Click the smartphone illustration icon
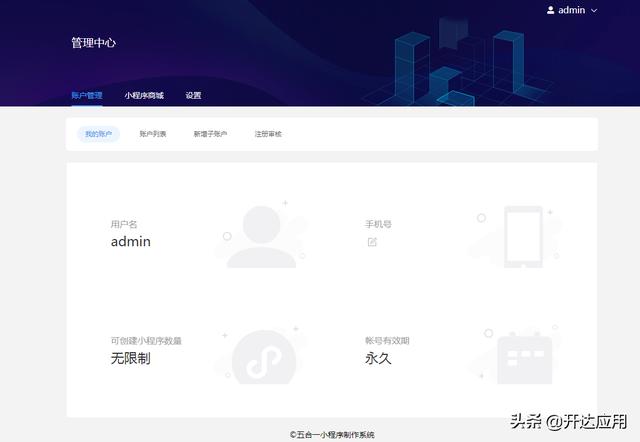The image size is (640, 442). [x=522, y=237]
